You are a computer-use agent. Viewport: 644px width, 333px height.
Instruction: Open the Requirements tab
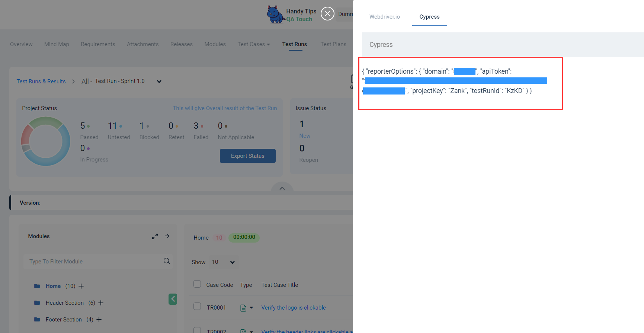pos(98,44)
